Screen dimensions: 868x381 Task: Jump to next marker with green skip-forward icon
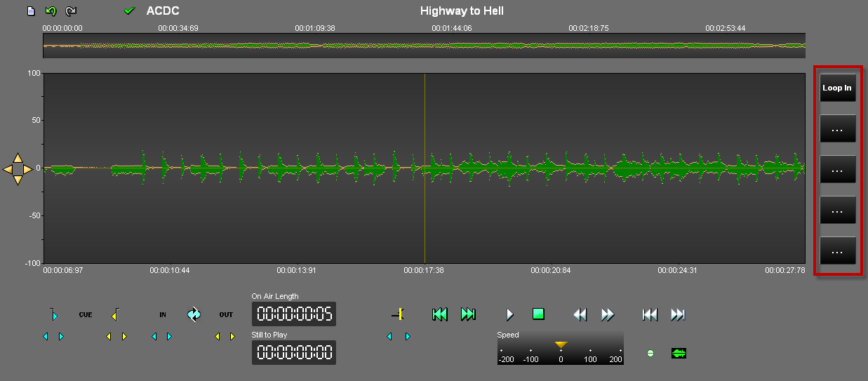point(468,314)
